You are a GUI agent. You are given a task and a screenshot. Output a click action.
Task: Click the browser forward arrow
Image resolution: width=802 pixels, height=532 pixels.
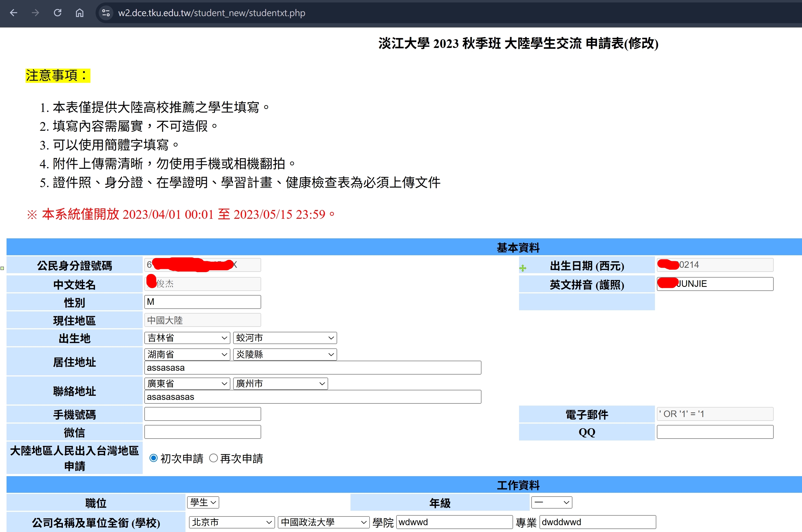[x=35, y=13]
